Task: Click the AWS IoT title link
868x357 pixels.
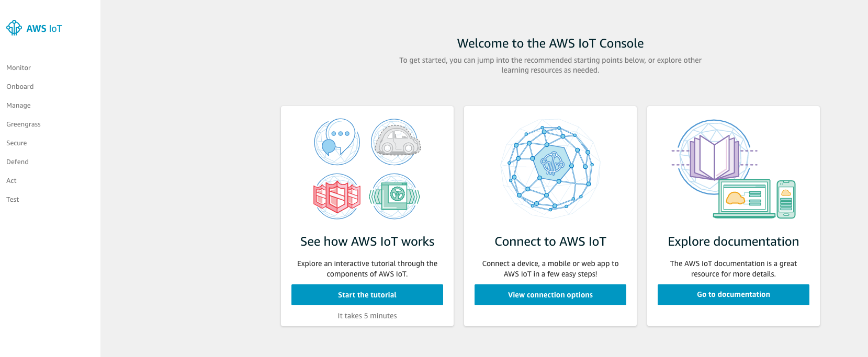Action: click(44, 29)
